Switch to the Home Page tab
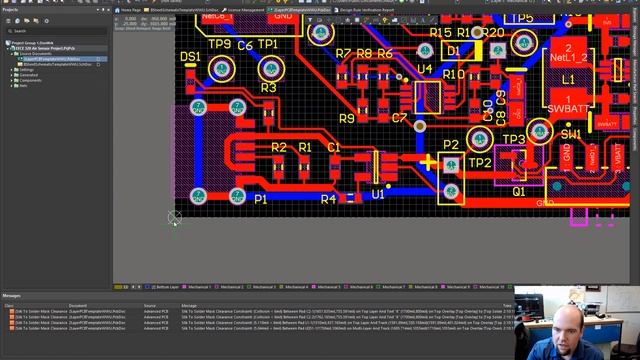Screen dimensions: 640x360 click(x=128, y=10)
